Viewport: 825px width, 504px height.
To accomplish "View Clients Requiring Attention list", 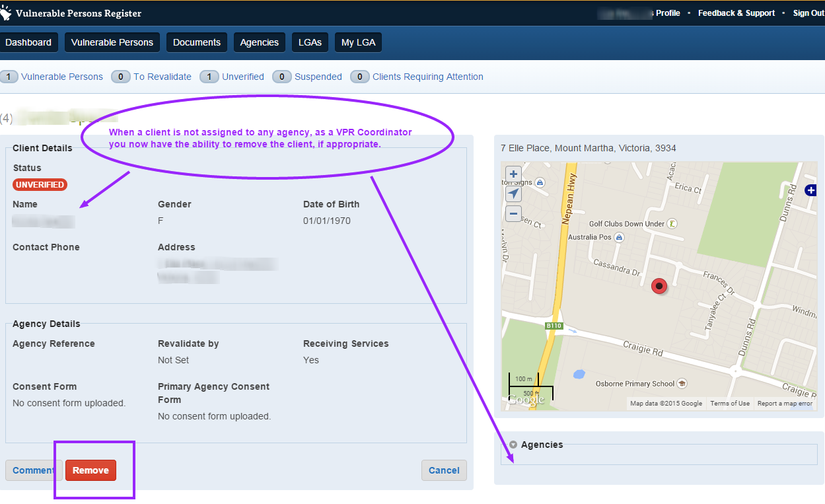I will (427, 77).
